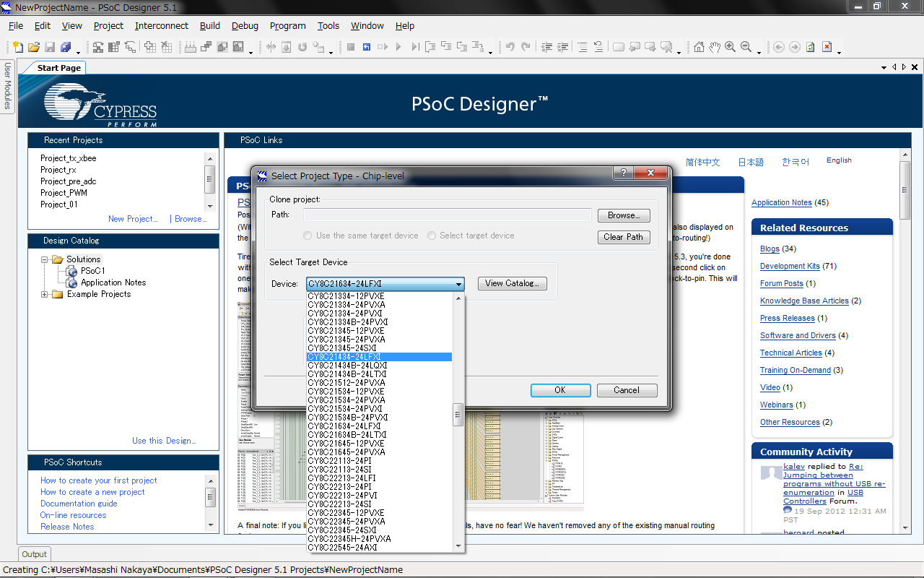
Task: Open the Debug menu
Action: 245,25
